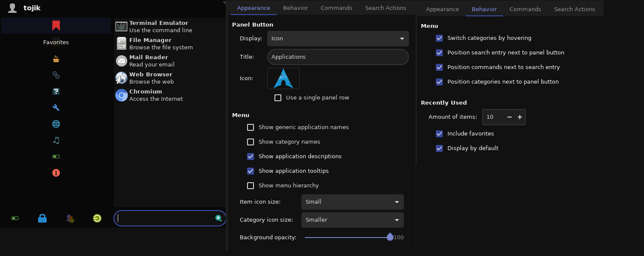Image resolution: width=644 pixels, height=256 pixels.
Task: Click the green log out icon
Action: point(97,219)
